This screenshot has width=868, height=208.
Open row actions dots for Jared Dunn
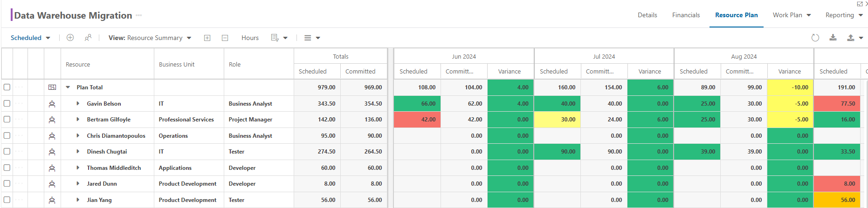pos(19,183)
